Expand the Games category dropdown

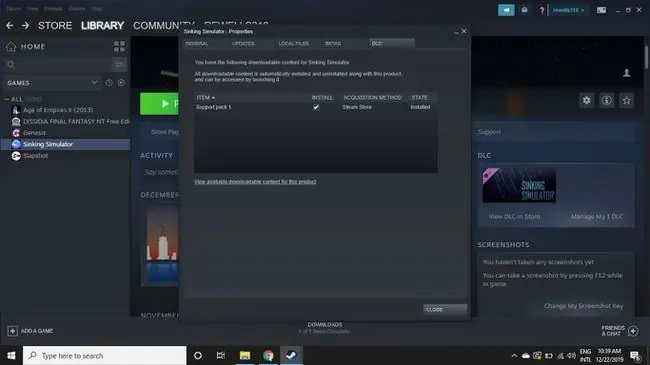94,83
